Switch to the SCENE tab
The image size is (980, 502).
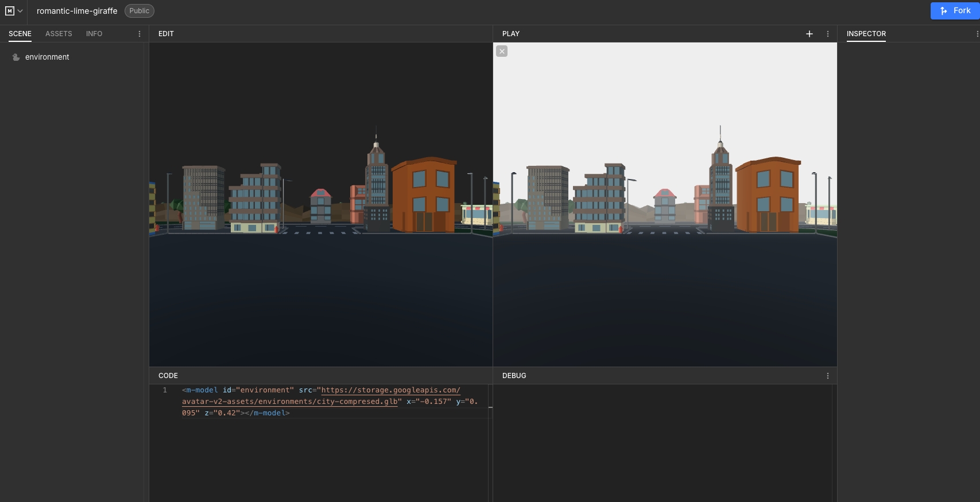(20, 34)
